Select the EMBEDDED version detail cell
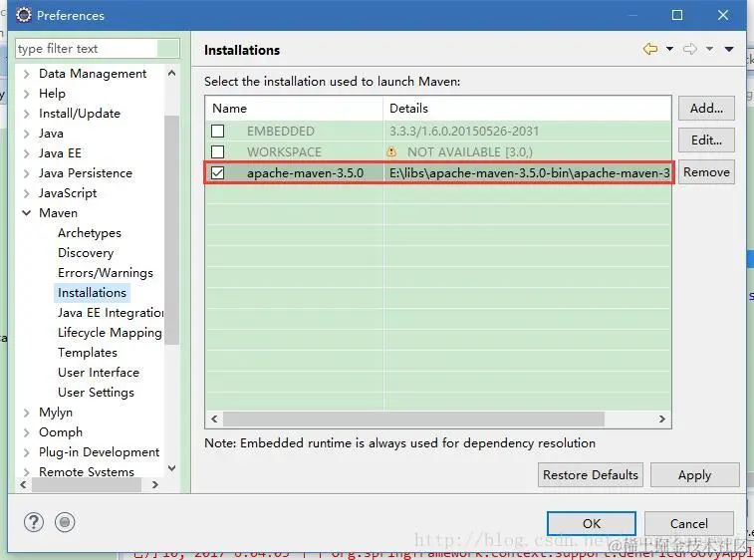 527,131
